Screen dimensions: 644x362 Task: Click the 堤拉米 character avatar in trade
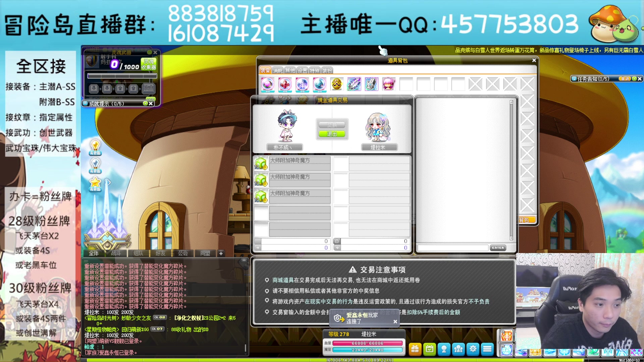tap(378, 127)
